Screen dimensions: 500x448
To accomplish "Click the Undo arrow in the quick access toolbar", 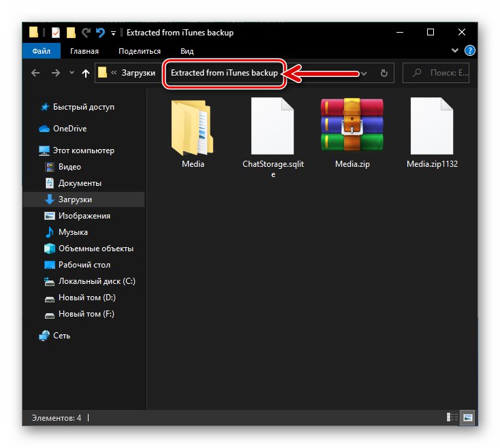I will 100,33.
